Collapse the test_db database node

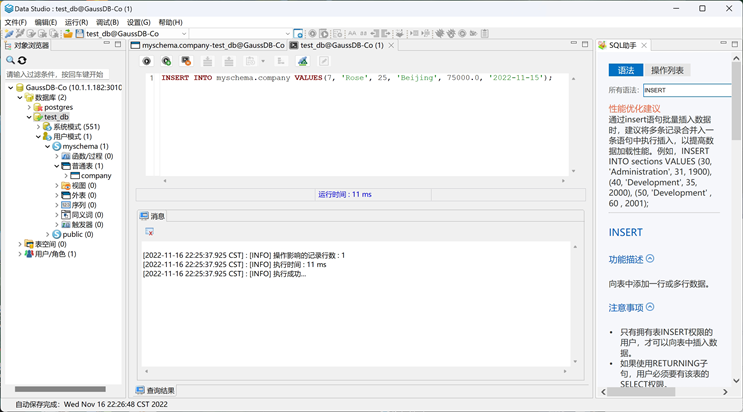[29, 117]
